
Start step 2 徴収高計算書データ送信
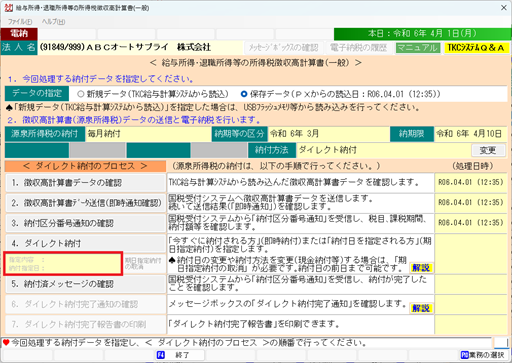[x=86, y=203]
